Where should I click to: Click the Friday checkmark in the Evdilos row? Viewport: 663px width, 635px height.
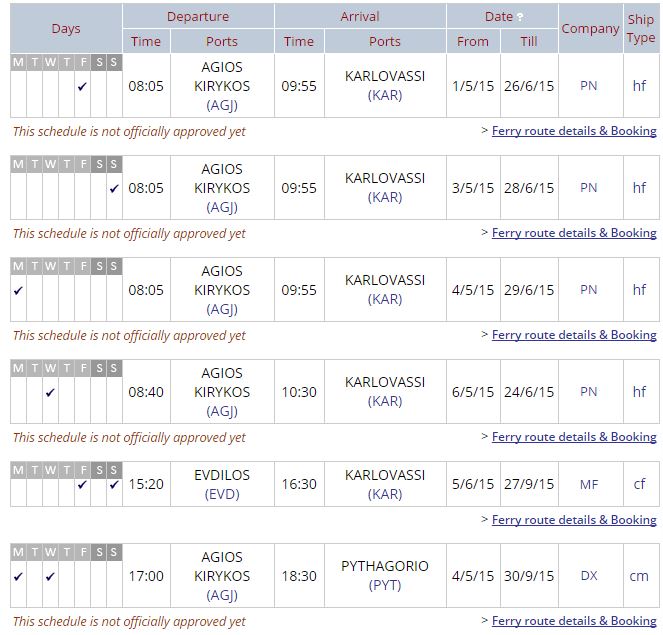[82, 485]
